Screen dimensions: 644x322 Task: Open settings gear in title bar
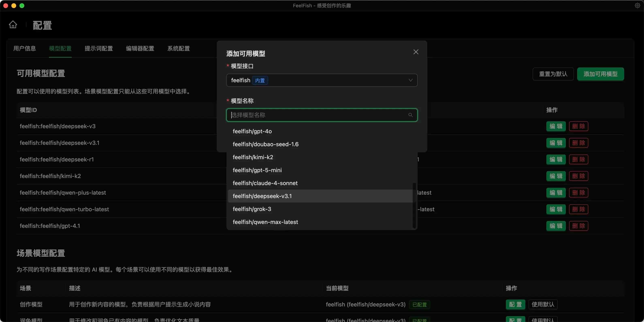pyautogui.click(x=637, y=5)
